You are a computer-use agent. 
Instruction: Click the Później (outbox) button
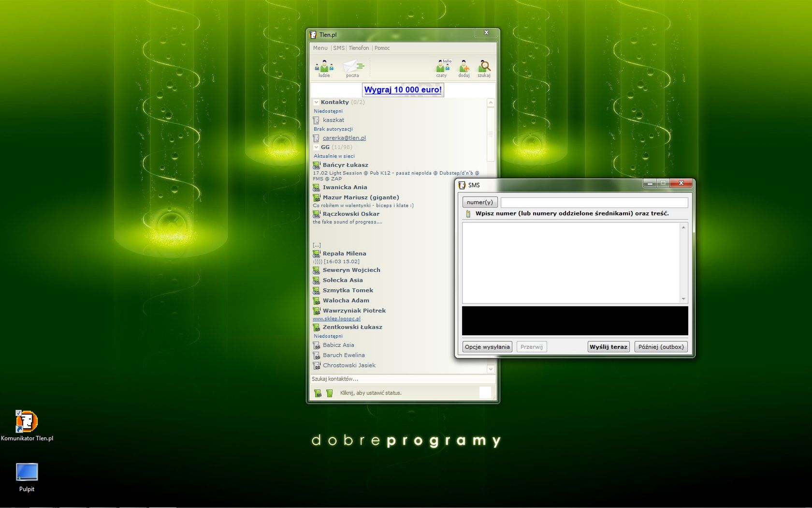point(661,347)
